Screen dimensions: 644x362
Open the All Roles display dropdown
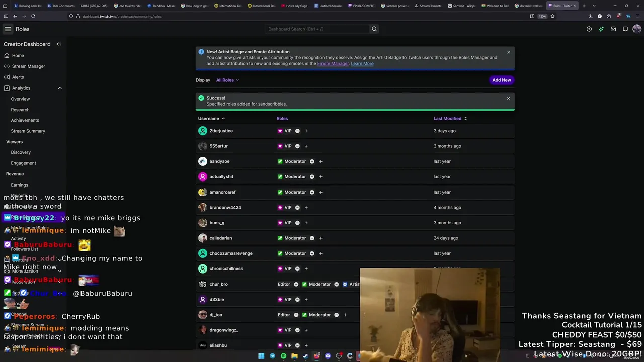227,80
